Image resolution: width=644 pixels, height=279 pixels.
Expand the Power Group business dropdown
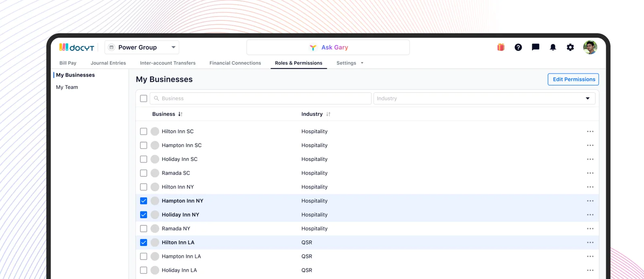pyautogui.click(x=173, y=47)
